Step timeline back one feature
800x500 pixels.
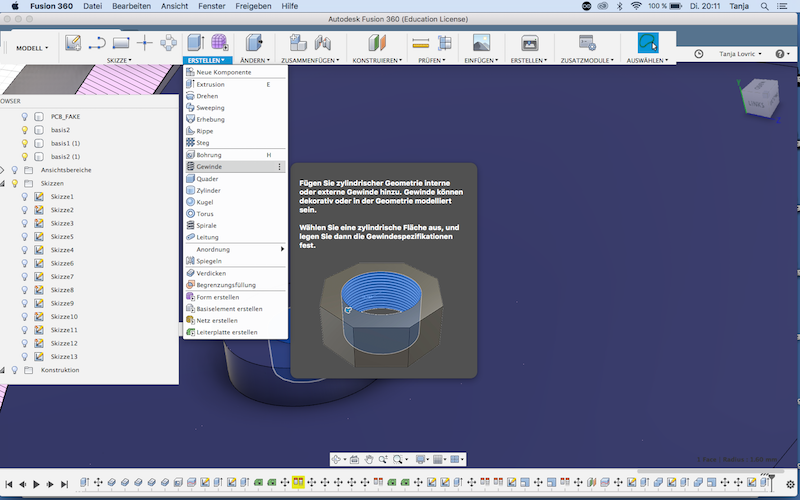coord(22,484)
